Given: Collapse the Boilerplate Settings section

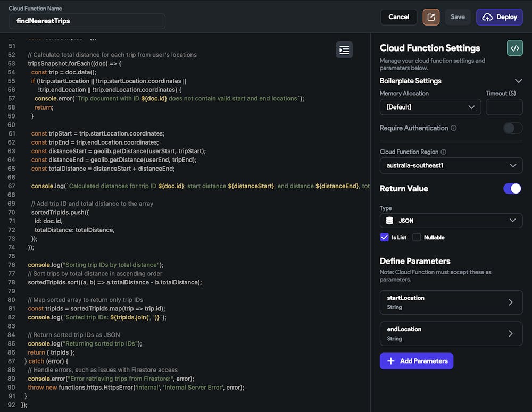Looking at the screenshot, I should click(x=519, y=81).
